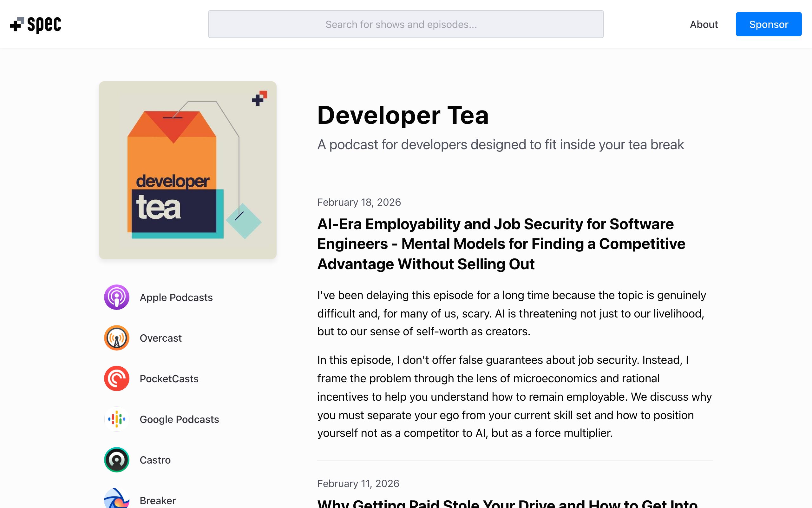This screenshot has height=508, width=812.
Task: Open the Apple Podcasts text link
Action: [x=176, y=297]
